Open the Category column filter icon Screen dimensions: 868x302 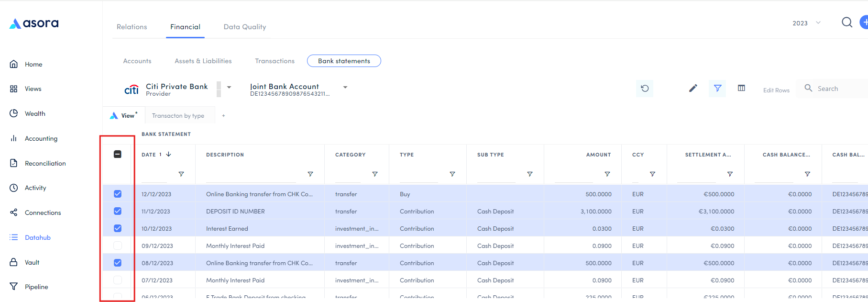375,174
